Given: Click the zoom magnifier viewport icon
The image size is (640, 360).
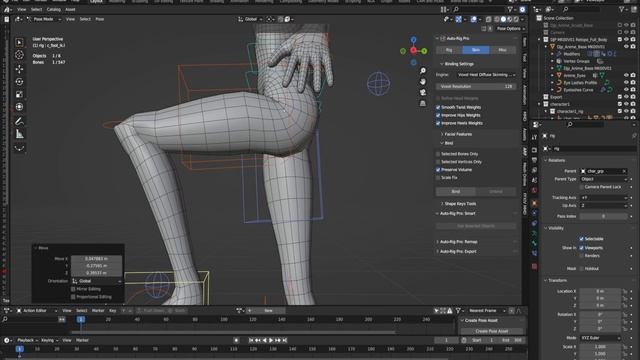Looking at the screenshot, I should point(423,71).
